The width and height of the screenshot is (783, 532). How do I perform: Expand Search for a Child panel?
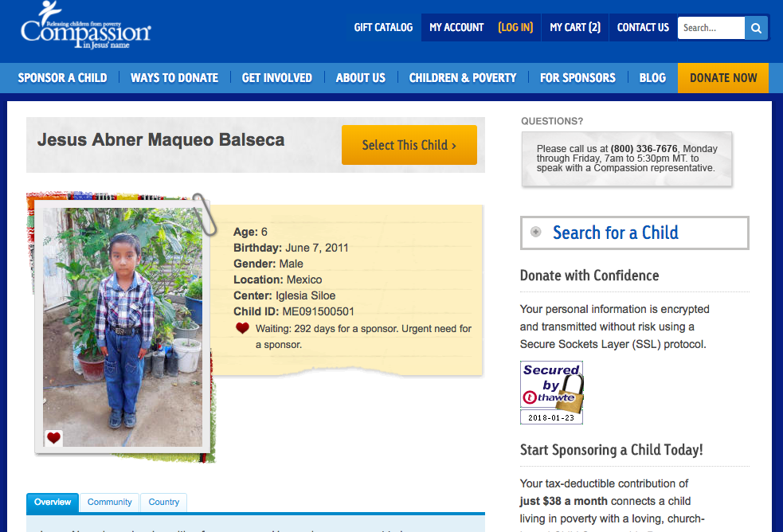point(634,233)
